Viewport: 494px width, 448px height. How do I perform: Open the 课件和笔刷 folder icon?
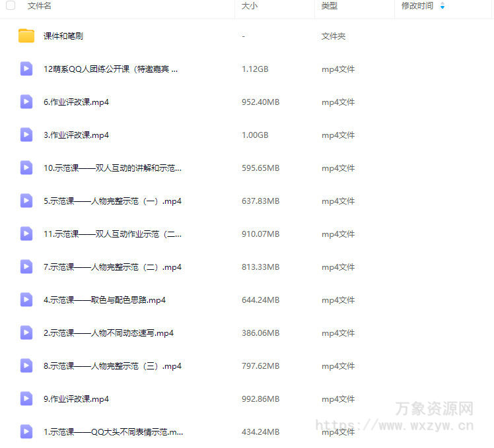click(26, 36)
